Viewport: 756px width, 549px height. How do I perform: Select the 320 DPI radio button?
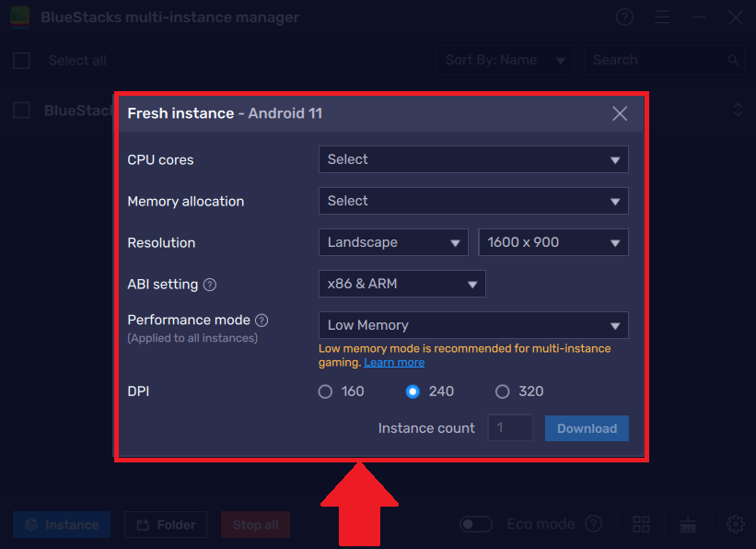click(503, 391)
